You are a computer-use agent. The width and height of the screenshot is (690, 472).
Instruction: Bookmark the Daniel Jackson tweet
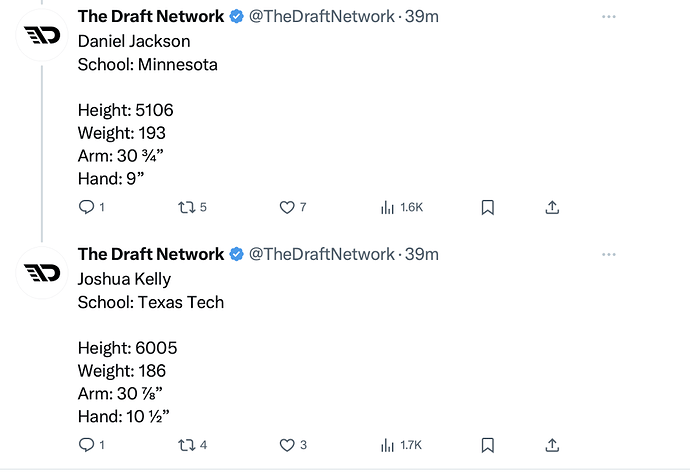click(x=488, y=207)
